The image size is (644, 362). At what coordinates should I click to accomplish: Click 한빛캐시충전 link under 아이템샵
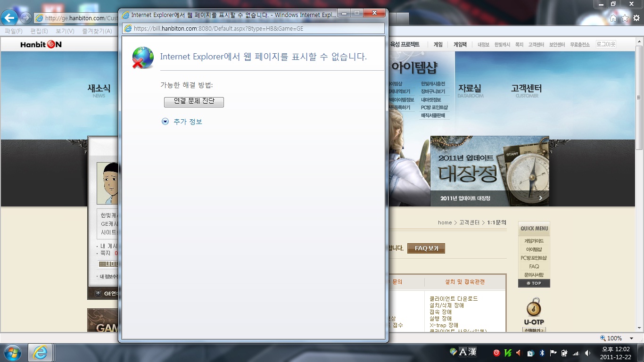click(433, 84)
